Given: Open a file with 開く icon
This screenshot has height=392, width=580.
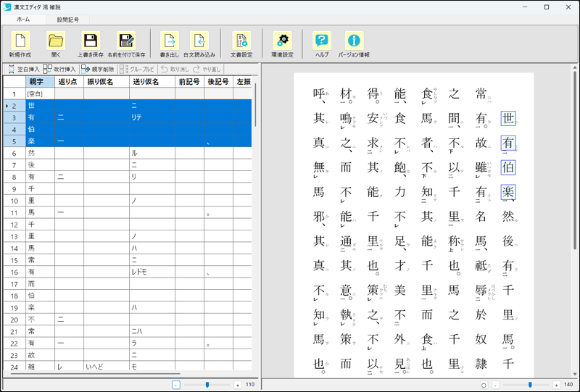Looking at the screenshot, I should point(56,41).
